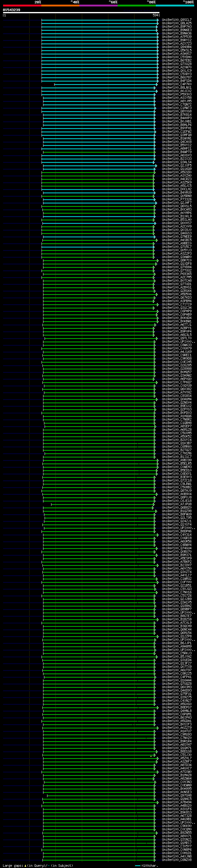Select the UniRef100_A7JPU8 label
The image size is (197, 868).
click(x=177, y=504)
